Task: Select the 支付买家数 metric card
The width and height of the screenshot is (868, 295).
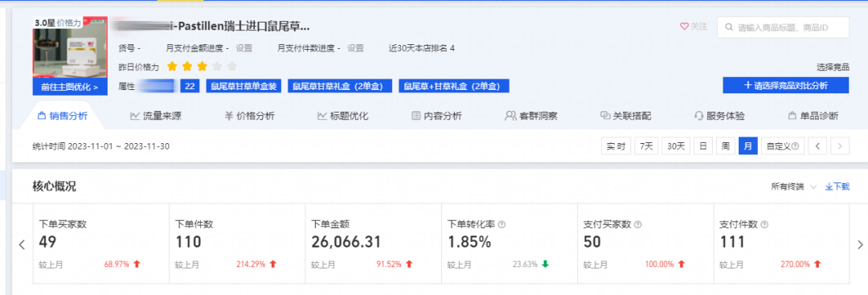Action: tap(645, 244)
